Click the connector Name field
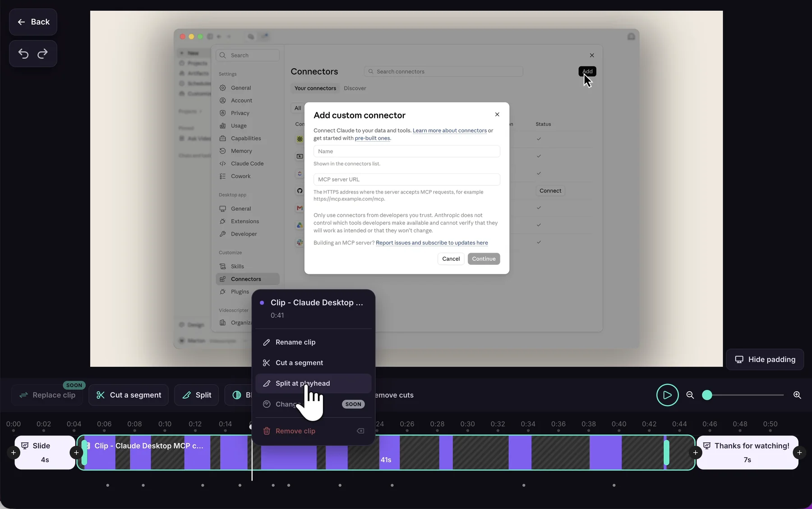 [406, 151]
